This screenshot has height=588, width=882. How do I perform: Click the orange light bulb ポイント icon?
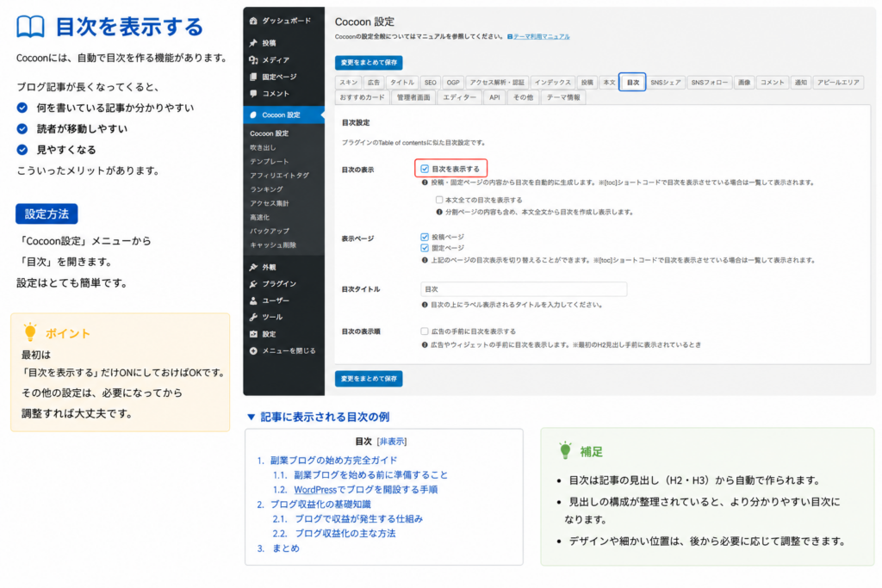pyautogui.click(x=30, y=331)
